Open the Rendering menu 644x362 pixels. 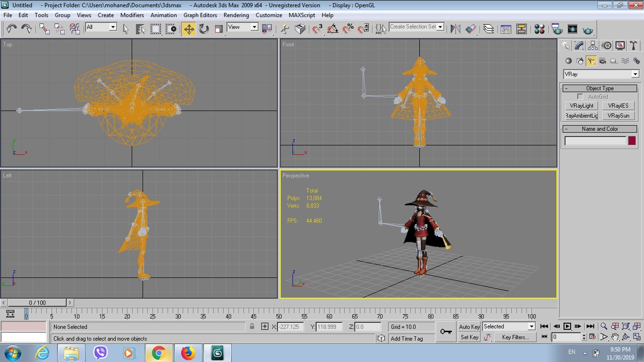click(x=236, y=15)
